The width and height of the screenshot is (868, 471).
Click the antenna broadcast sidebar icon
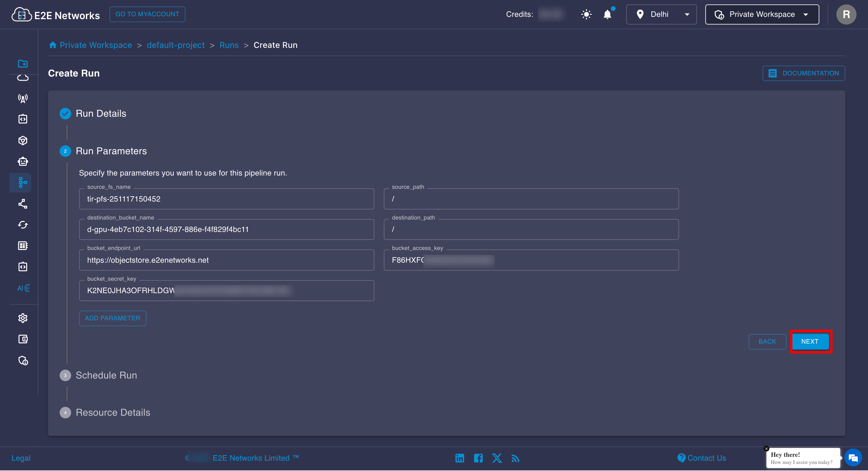coord(22,98)
